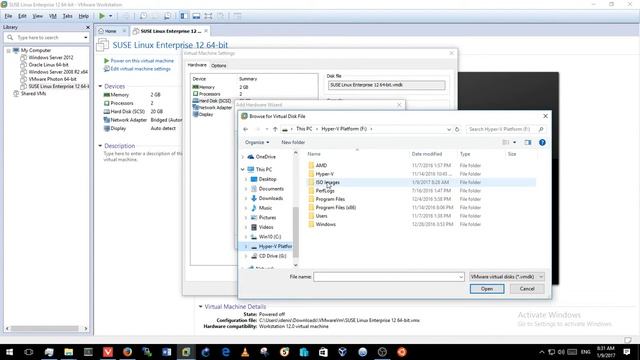Open VLC media player from the taskbar
This screenshot has width=640, height=360.
pos(245,352)
